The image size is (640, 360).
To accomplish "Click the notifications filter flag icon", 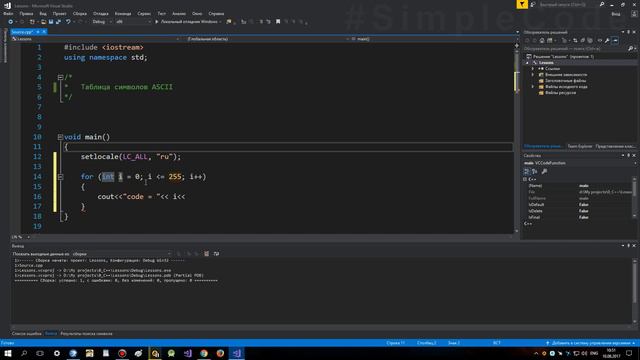I will pyautogui.click(x=522, y=4).
